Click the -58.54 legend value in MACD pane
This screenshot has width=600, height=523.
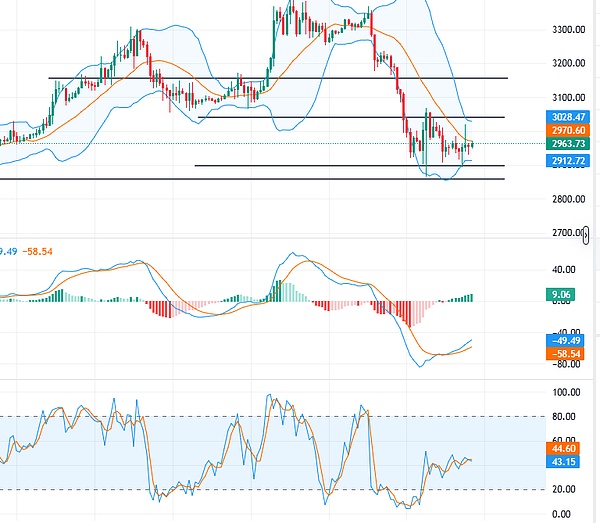coord(39,252)
